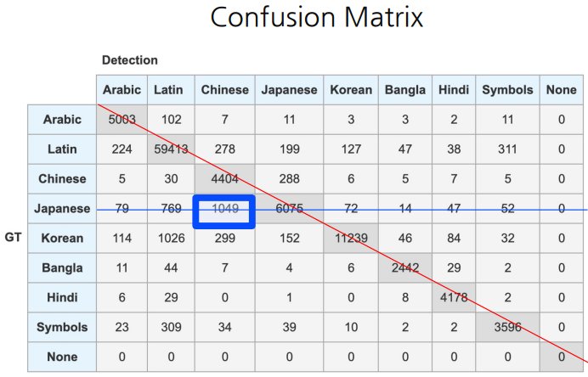
Task: Select the cell with value 10
Action: (x=351, y=327)
